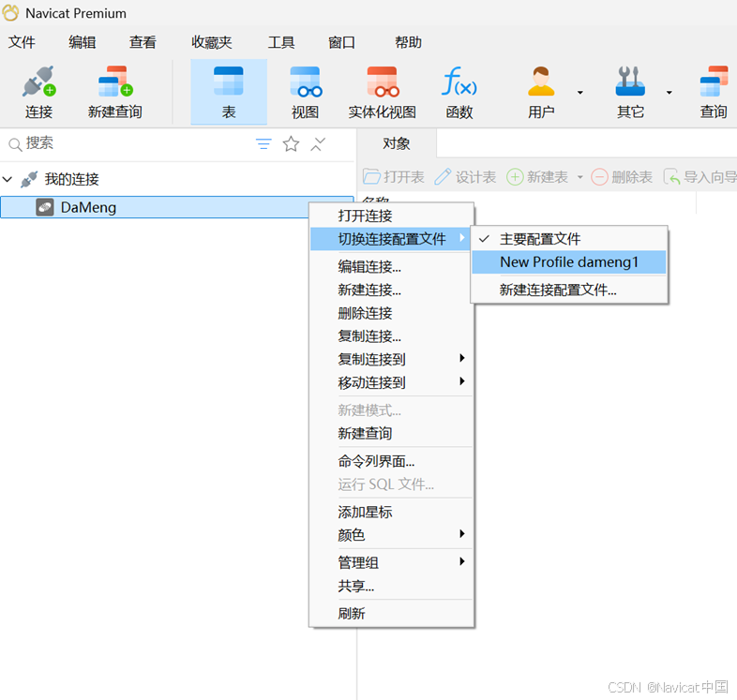
Task: Choose Command Line Interface (命令列界面...) entry
Action: [x=391, y=461]
